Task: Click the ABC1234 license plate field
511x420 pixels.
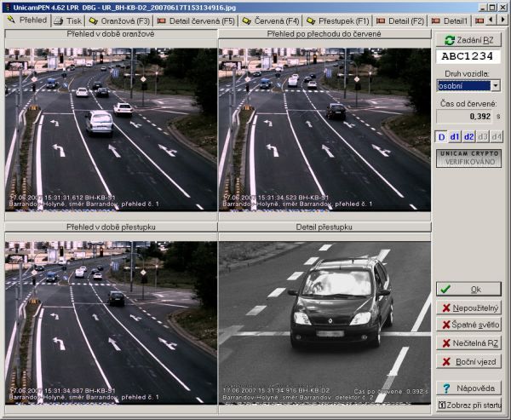Action: tap(468, 57)
